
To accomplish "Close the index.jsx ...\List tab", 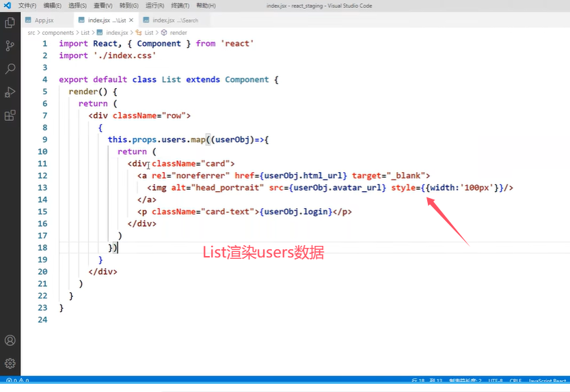I will (x=131, y=20).
